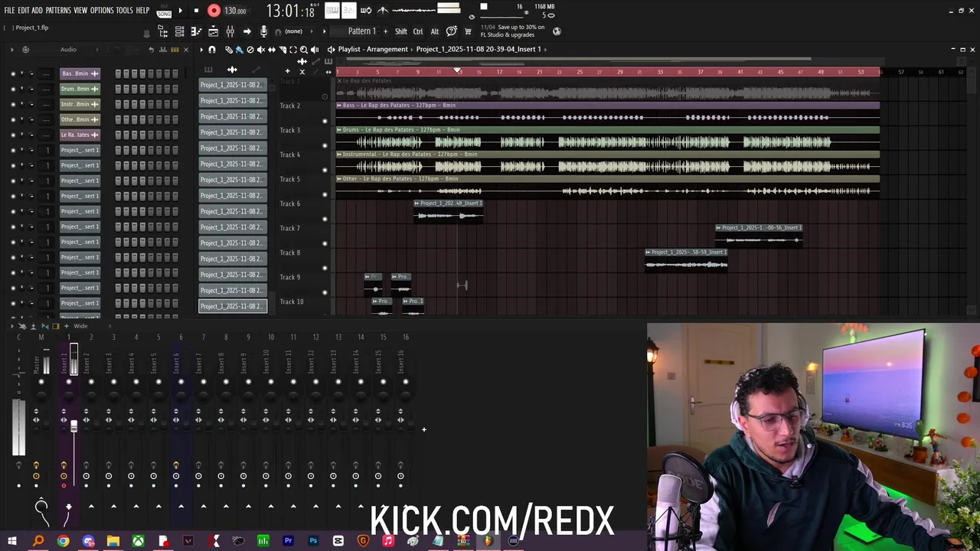Open the PATTERNS menu
The height and width of the screenshot is (551, 980).
pos(58,11)
